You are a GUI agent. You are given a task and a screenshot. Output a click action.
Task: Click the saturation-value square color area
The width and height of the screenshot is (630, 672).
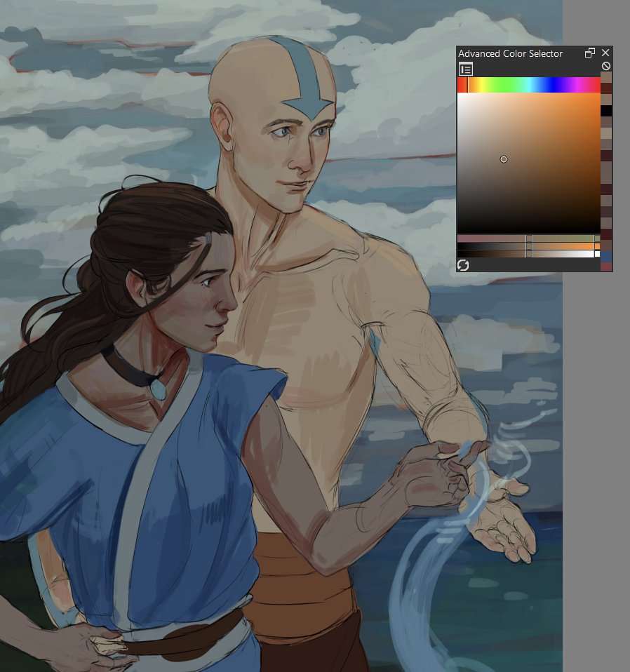pos(528,163)
